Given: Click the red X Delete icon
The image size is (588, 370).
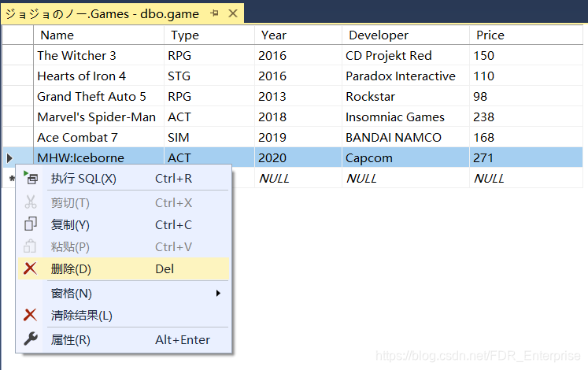Looking at the screenshot, I should pos(31,268).
